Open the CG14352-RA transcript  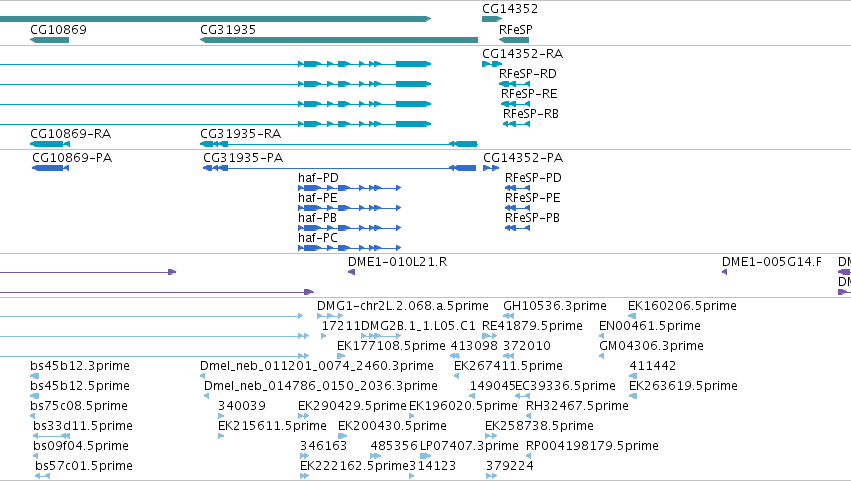click(491, 64)
